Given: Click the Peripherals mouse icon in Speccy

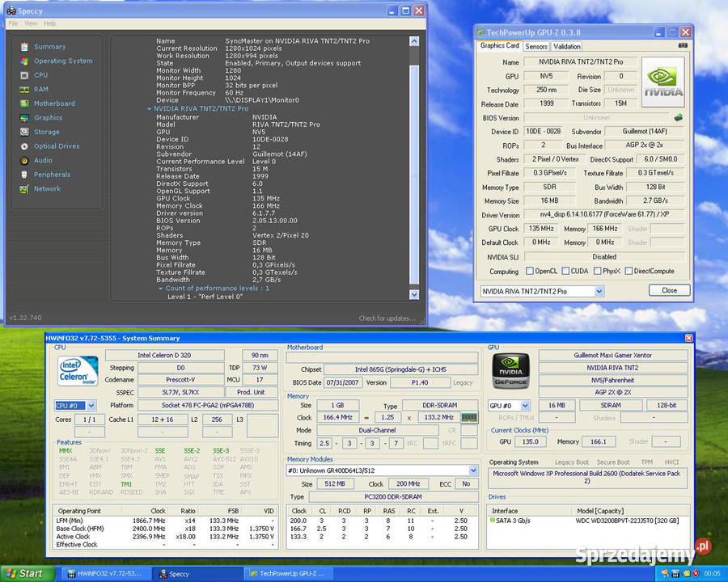Looking at the screenshot, I should tap(24, 175).
